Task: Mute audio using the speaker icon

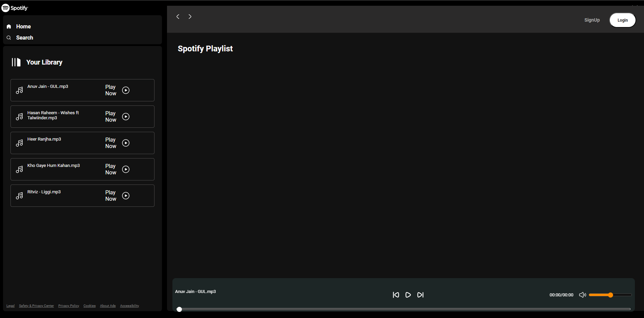Action: click(582, 295)
